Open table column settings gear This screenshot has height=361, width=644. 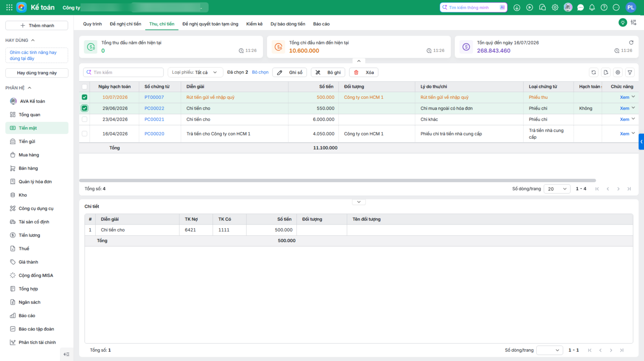[618, 72]
